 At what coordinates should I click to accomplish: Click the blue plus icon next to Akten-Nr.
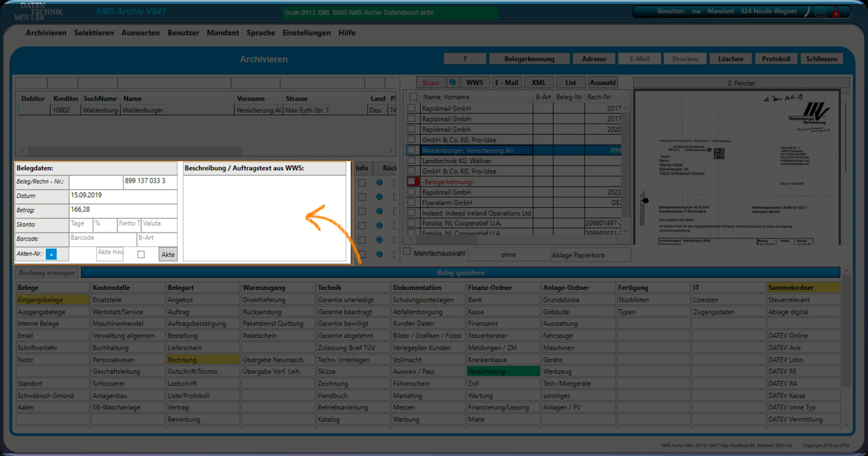coord(51,254)
